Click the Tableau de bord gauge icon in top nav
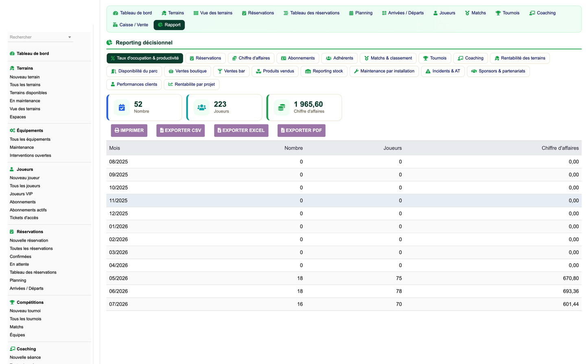588x364 pixels. (116, 13)
